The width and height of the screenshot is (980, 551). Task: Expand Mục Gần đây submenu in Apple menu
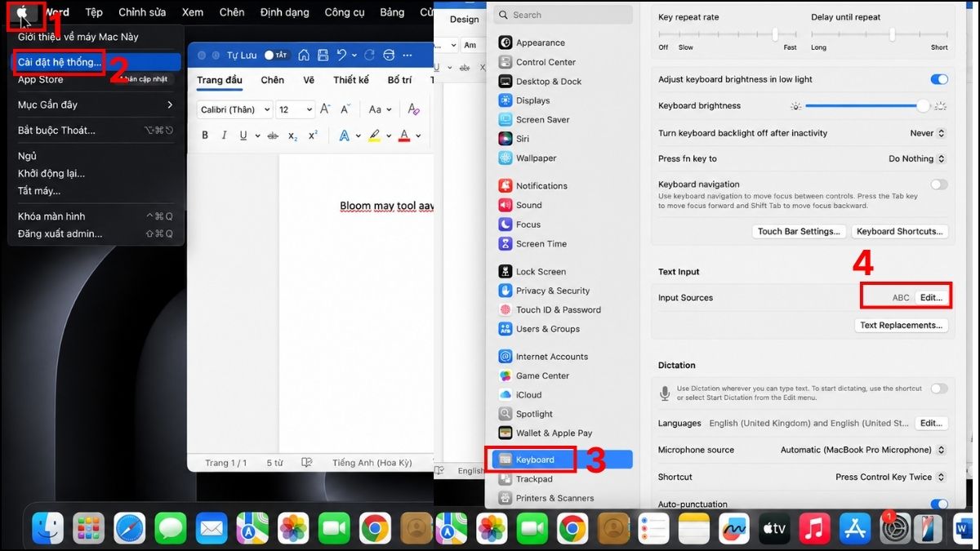(96, 104)
